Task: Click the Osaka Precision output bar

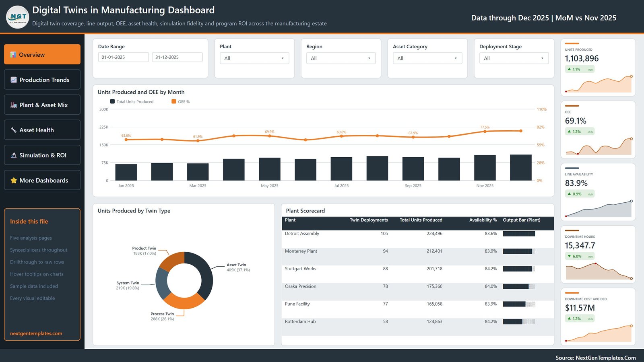Action: [519, 286]
